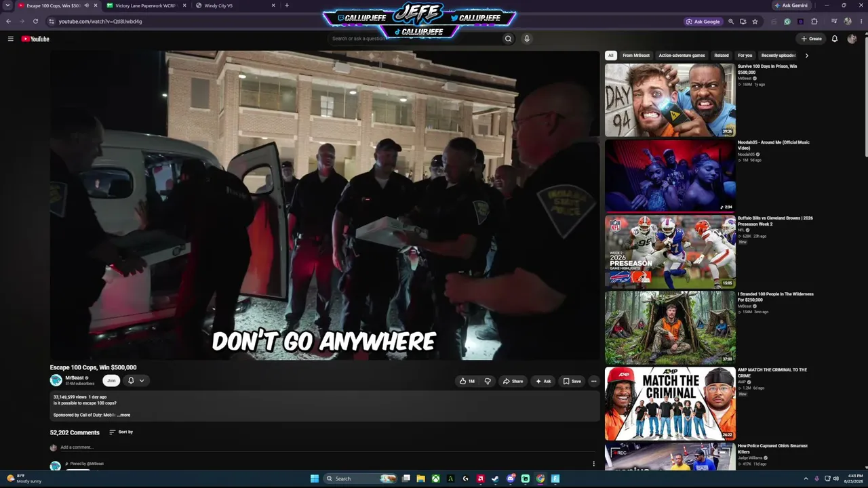The width and height of the screenshot is (868, 488).
Task: Select the Related filter chip
Action: pos(722,56)
